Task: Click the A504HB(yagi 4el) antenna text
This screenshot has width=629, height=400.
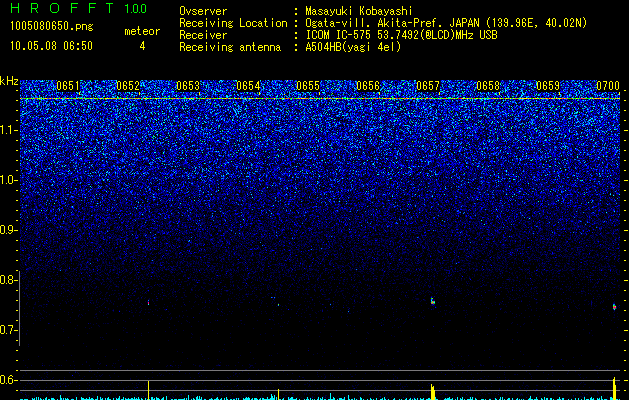Action: (353, 47)
